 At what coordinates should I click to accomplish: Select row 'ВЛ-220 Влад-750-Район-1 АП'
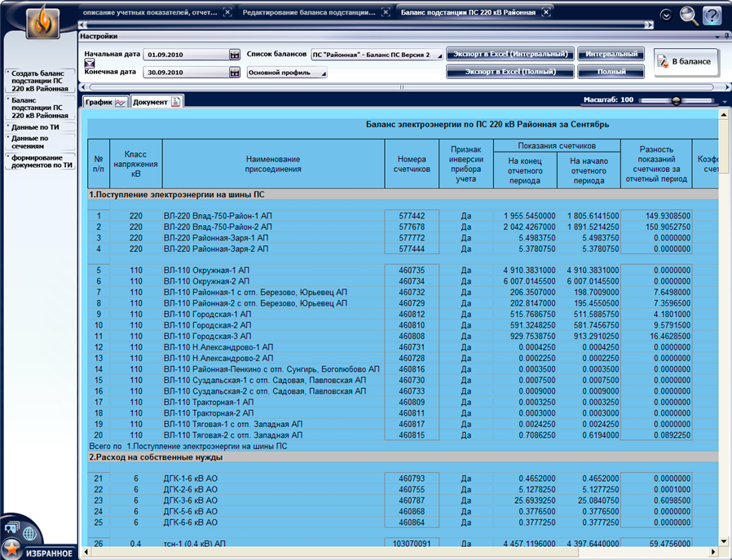click(403, 215)
